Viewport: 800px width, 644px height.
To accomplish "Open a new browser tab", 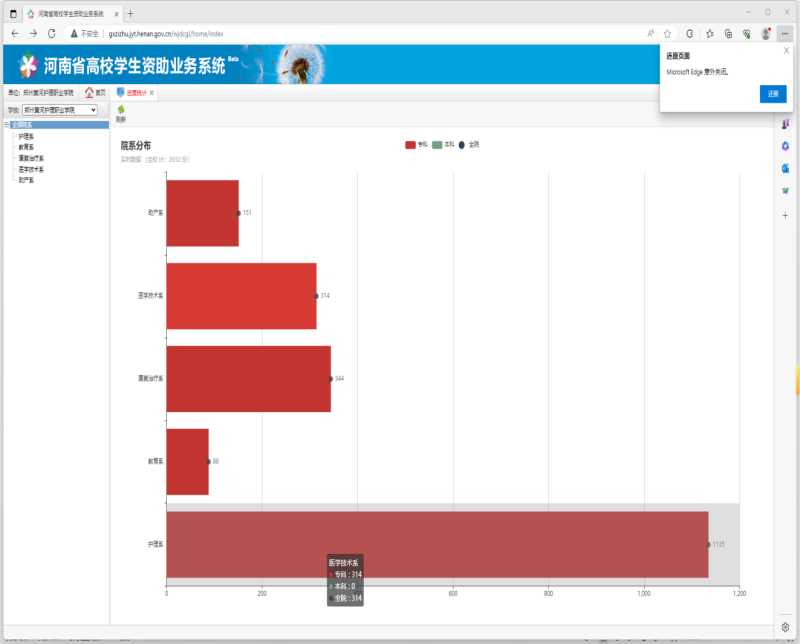I will click(130, 13).
